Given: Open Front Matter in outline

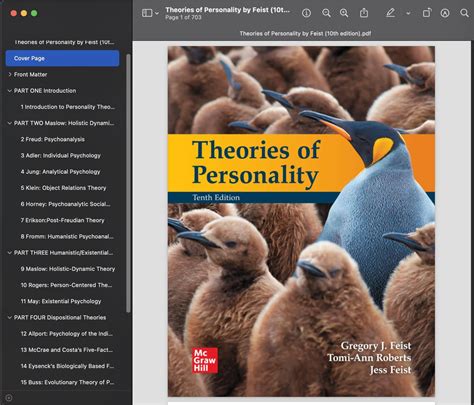Looking at the screenshot, I should [30, 74].
